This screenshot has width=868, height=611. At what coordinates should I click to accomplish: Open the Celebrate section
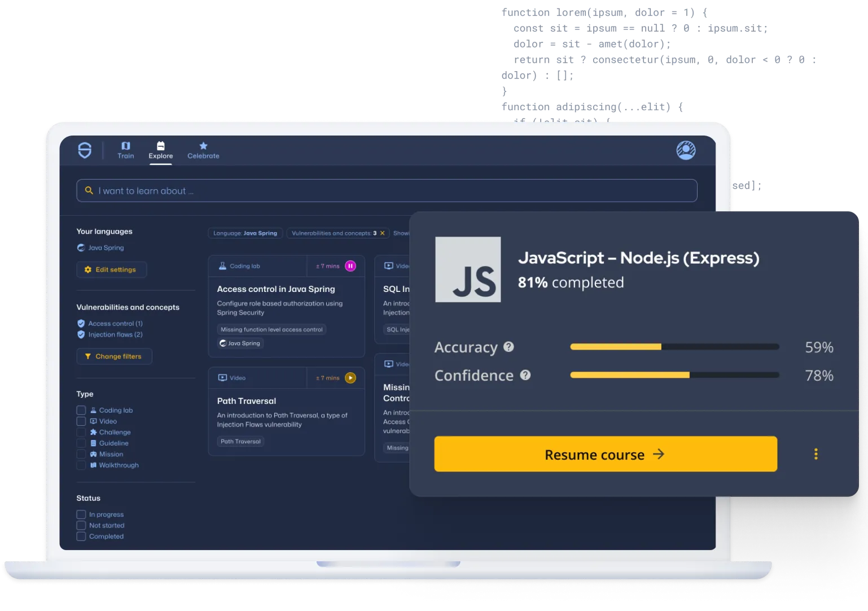click(x=203, y=151)
